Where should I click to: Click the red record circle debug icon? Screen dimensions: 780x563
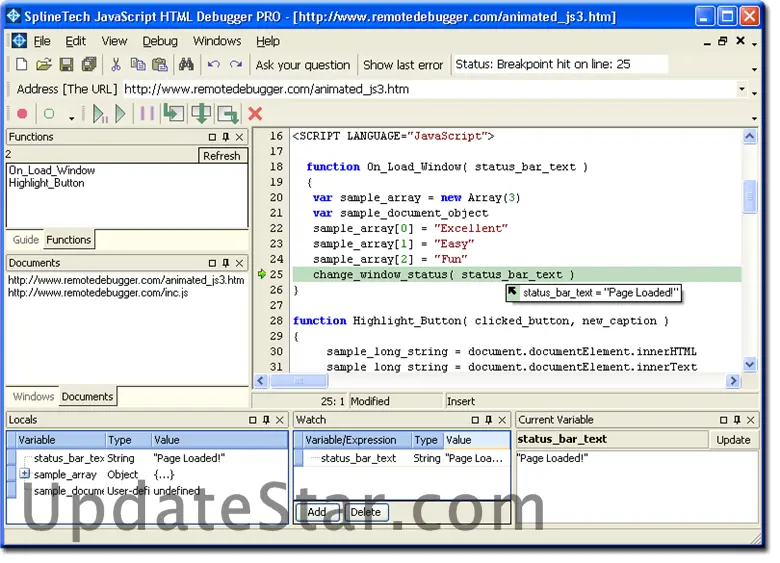(x=22, y=114)
